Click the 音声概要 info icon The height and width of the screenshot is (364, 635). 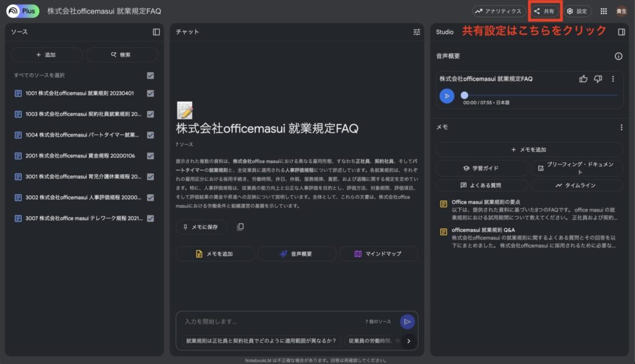[x=618, y=56]
